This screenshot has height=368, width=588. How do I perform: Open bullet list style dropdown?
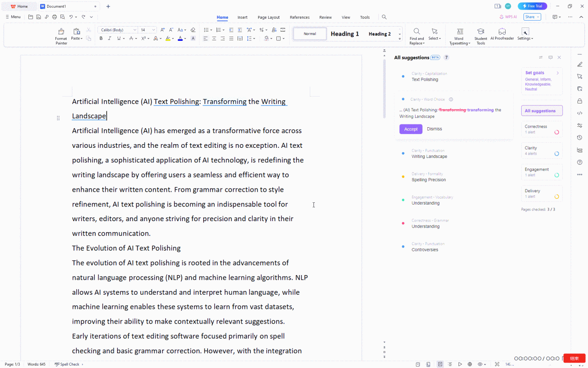pos(210,30)
